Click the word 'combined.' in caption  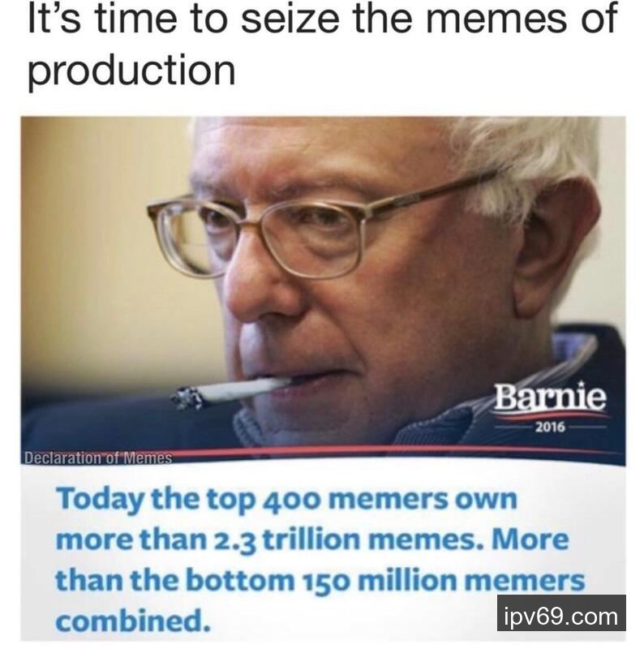pos(133,621)
